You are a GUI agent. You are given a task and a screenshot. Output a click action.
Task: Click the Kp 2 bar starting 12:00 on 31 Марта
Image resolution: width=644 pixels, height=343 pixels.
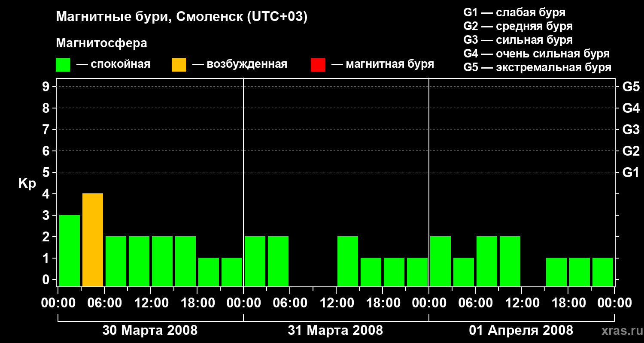point(348,261)
